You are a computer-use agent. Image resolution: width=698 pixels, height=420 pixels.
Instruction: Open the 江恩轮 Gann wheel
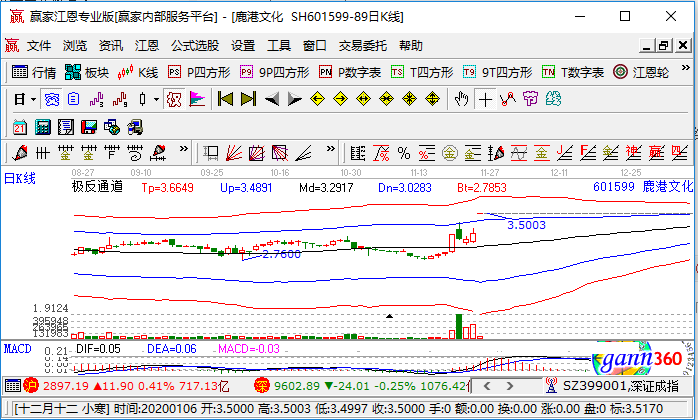tap(641, 72)
